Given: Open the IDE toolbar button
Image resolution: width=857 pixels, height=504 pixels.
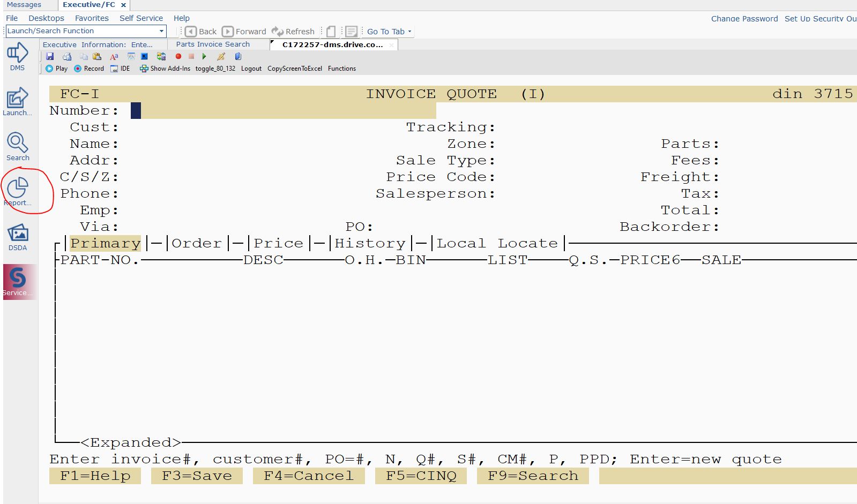Looking at the screenshot, I should point(120,69).
